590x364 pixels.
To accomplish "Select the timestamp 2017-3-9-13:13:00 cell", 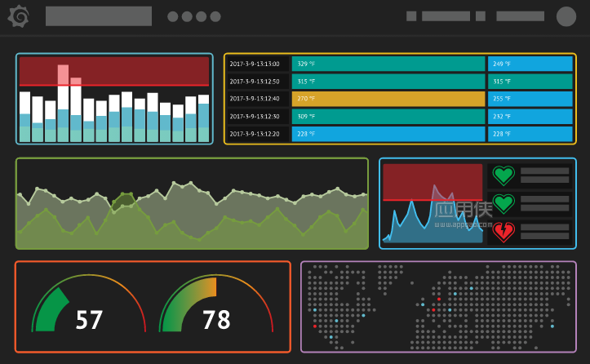I will pyautogui.click(x=258, y=64).
